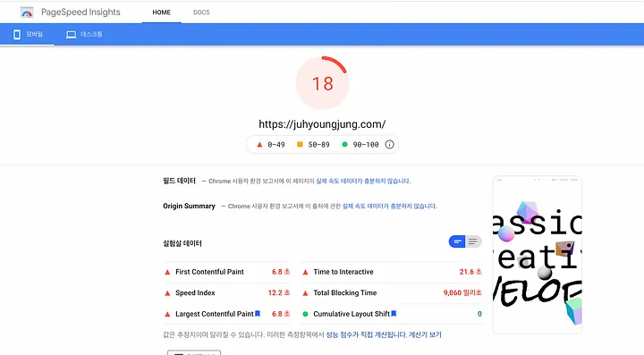This screenshot has width=644, height=355.
Task: Click the Cumulative Layout Shift value 0
Action: [x=479, y=314]
